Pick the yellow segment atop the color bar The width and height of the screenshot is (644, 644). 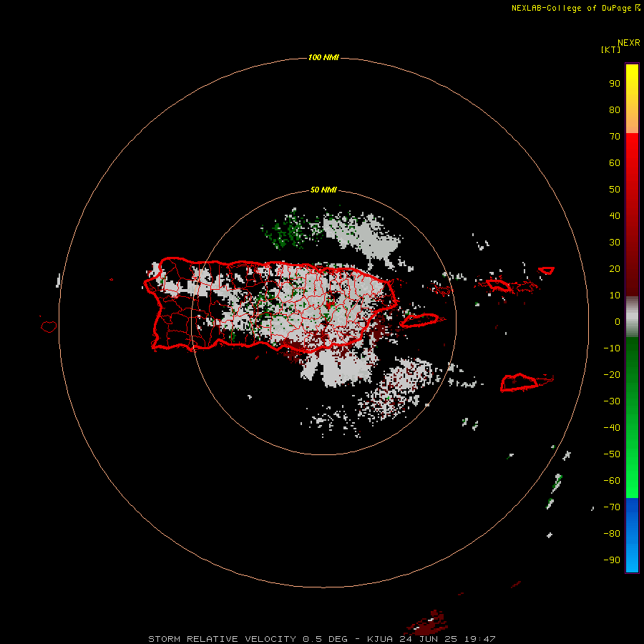point(632,99)
